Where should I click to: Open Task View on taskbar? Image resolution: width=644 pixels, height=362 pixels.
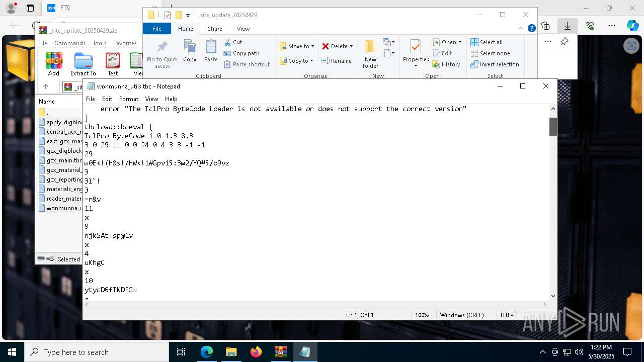pos(181,352)
